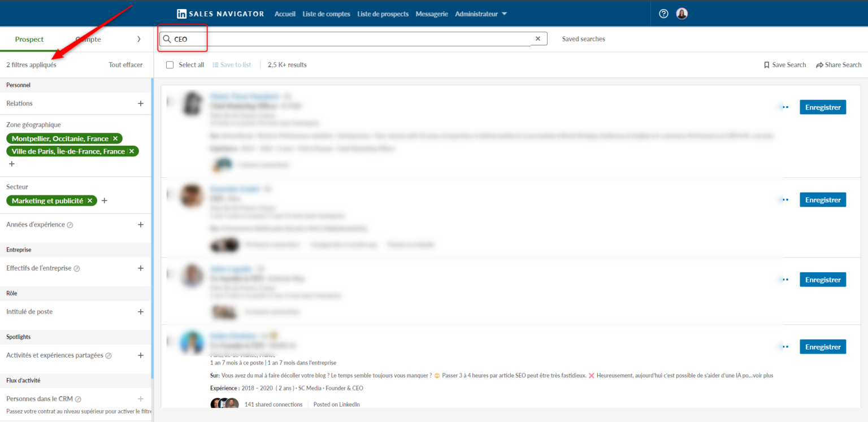
Task: Open 141 shared connections link
Action: click(x=274, y=404)
